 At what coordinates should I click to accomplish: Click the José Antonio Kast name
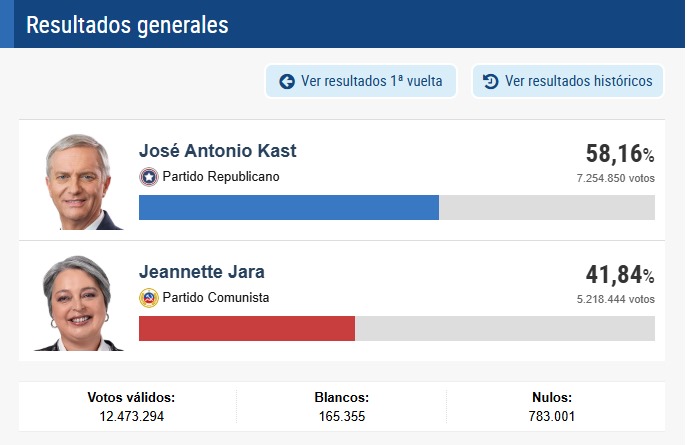pos(217,151)
